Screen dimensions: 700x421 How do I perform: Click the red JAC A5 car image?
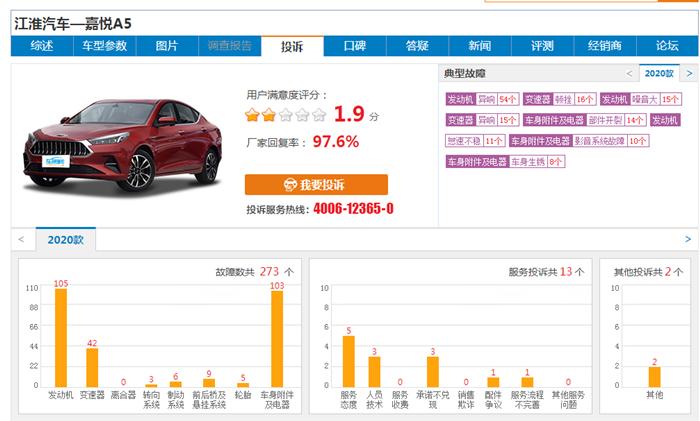[123, 147]
